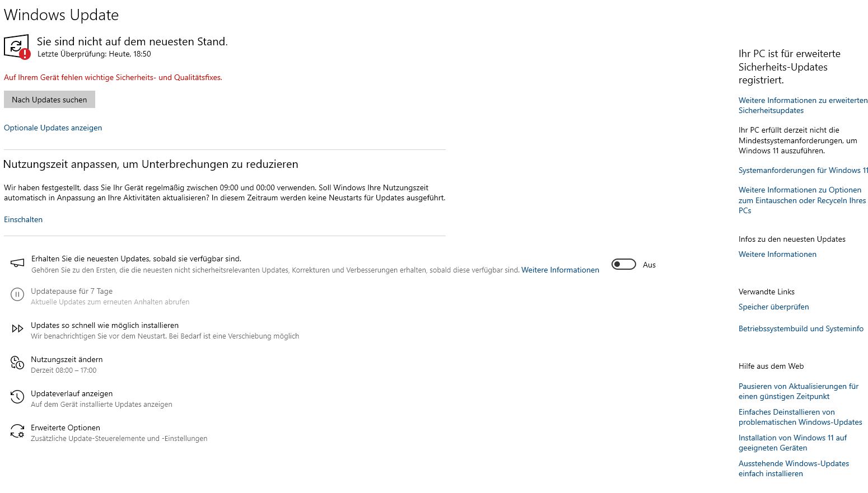Image resolution: width=868 pixels, height=493 pixels.
Task: Click Einschalten to enable automatic active hours
Action: click(23, 219)
